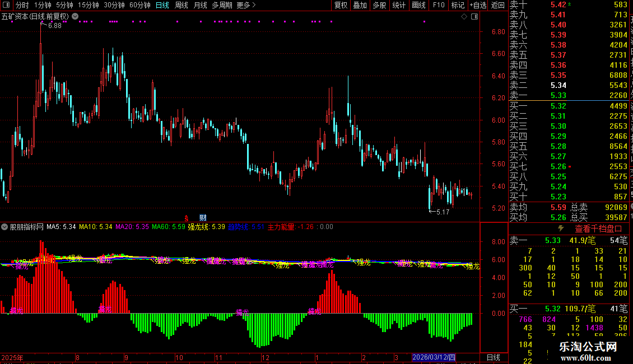The image size is (633, 364).
Task: Click the 6.80 price axis label
Action: coord(498,31)
